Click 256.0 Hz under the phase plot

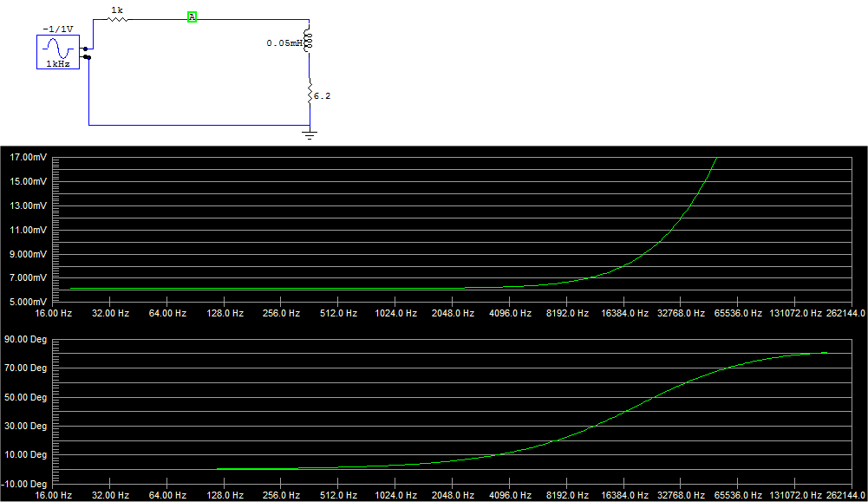281,495
